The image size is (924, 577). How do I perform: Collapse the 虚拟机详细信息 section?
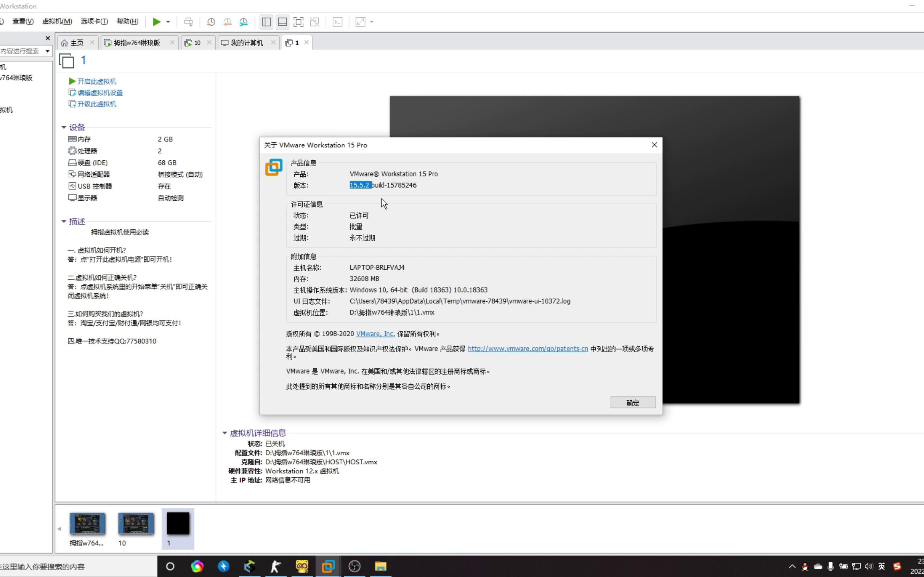coord(225,433)
